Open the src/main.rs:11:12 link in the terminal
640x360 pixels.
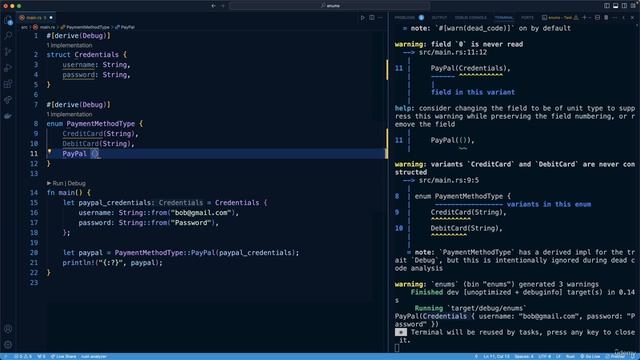[x=453, y=52]
